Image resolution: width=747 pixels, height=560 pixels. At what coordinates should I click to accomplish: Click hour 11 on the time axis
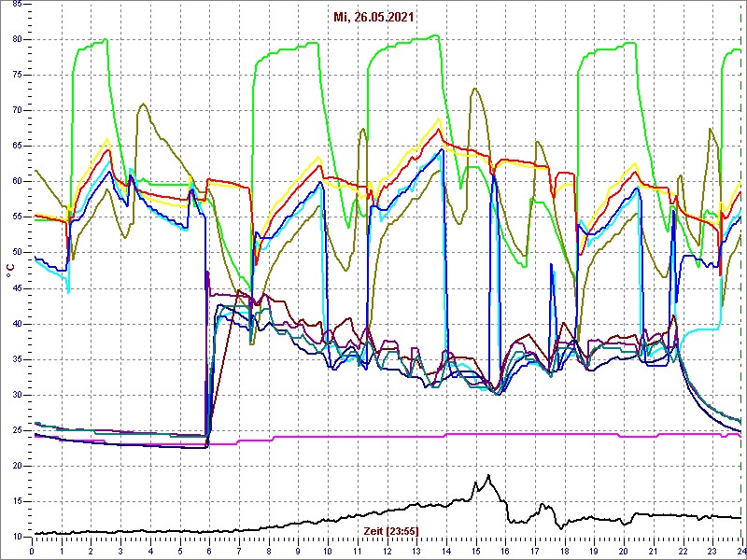(357, 551)
